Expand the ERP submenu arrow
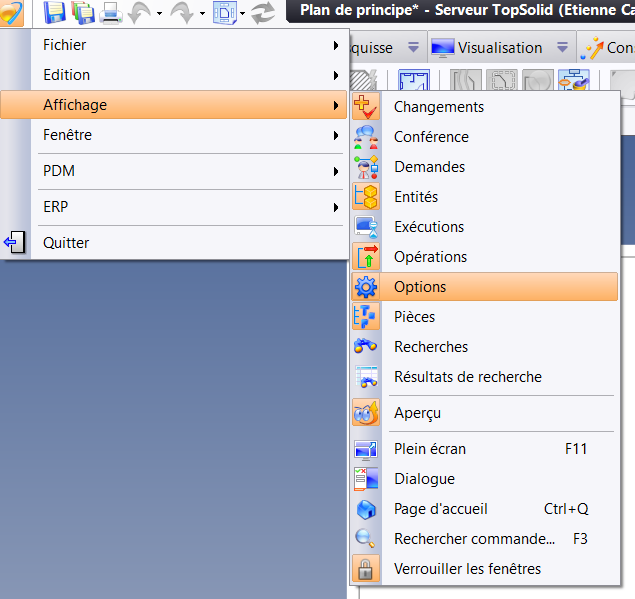This screenshot has width=635, height=599. (x=336, y=207)
